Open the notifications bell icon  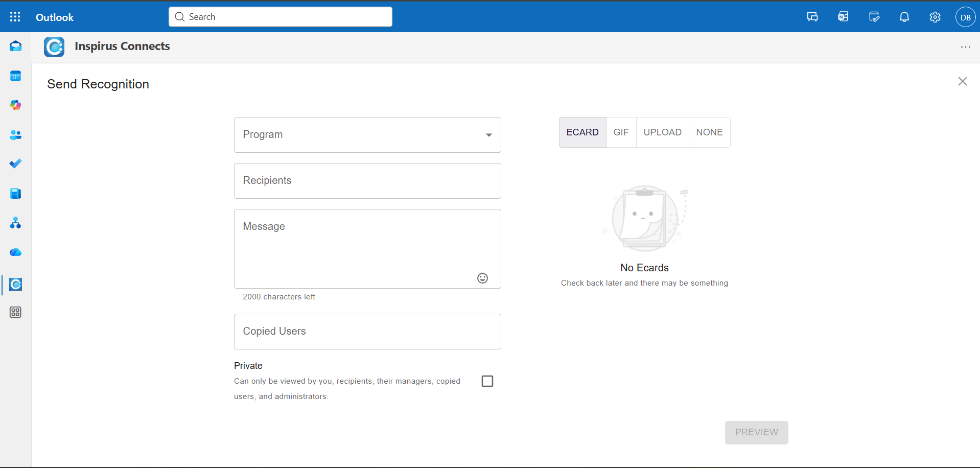point(904,17)
